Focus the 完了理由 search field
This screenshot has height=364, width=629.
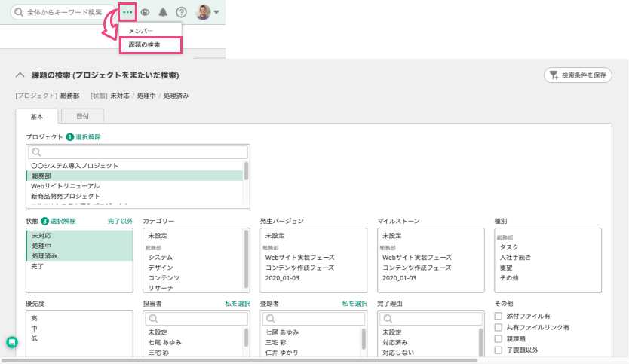point(431,319)
